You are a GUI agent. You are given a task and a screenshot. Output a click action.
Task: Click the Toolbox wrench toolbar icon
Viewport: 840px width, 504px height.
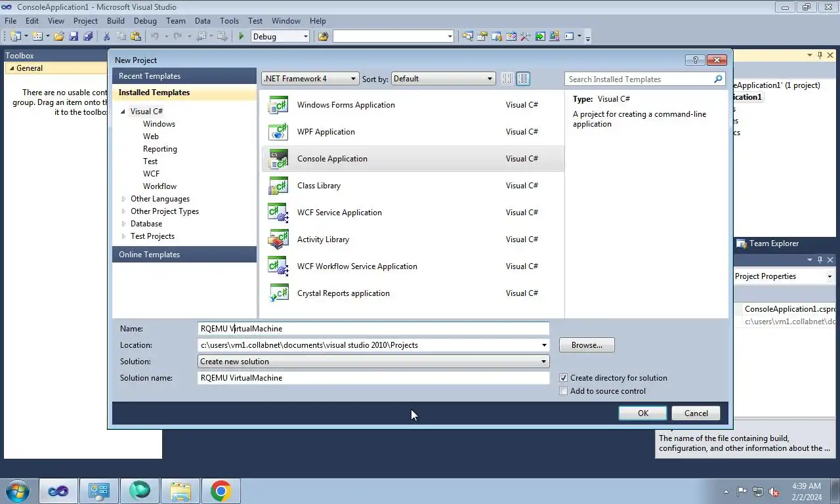pyautogui.click(x=525, y=37)
